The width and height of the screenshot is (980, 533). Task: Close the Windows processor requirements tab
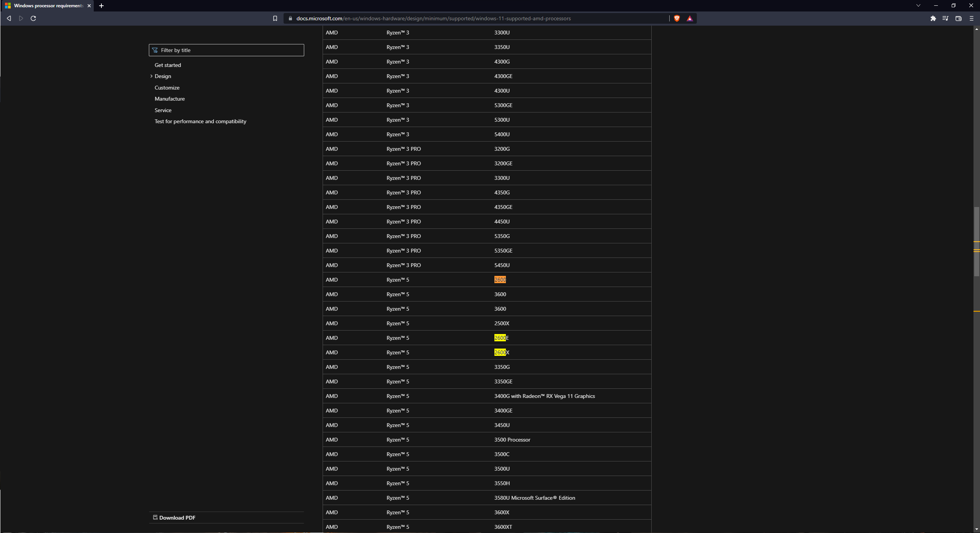(89, 6)
